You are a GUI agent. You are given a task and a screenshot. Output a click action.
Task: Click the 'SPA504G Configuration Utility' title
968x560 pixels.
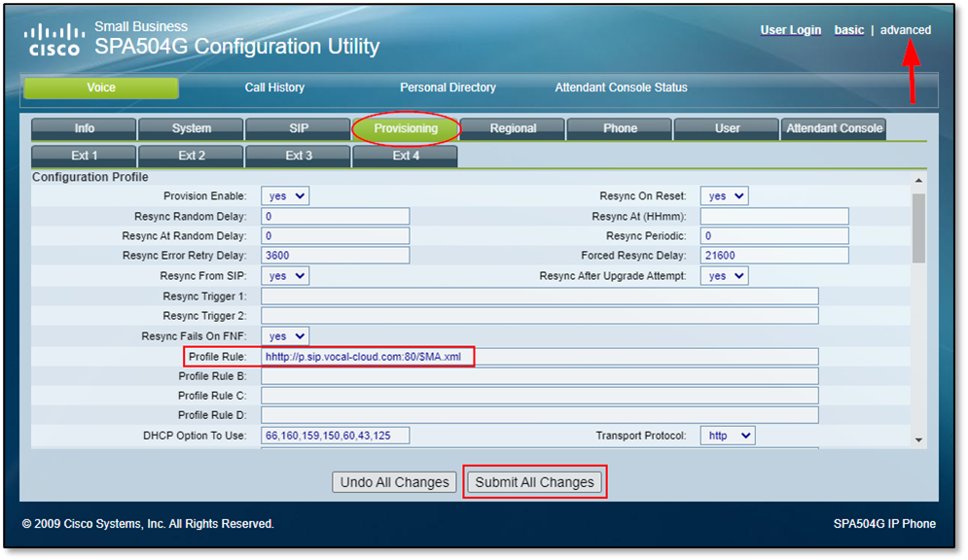pyautogui.click(x=237, y=47)
